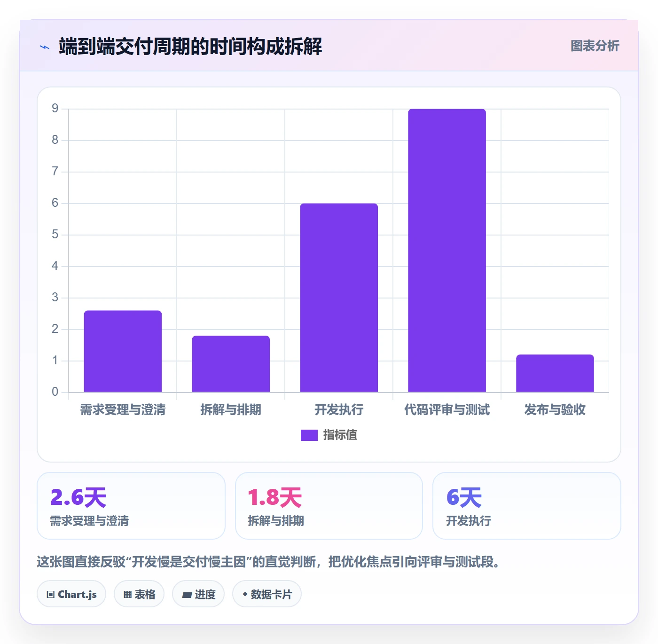The image size is (658, 644).
Task: Open the 2.6天 需求受理与澄清 data card
Action: (x=131, y=506)
